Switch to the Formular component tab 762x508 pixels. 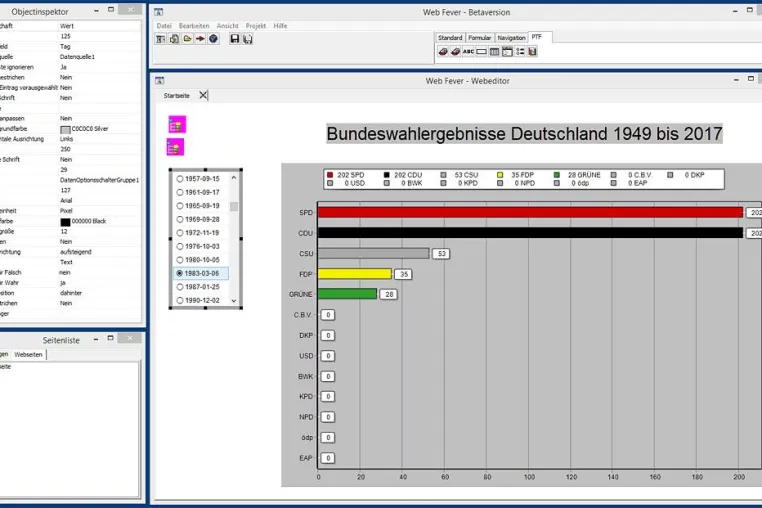[480, 37]
